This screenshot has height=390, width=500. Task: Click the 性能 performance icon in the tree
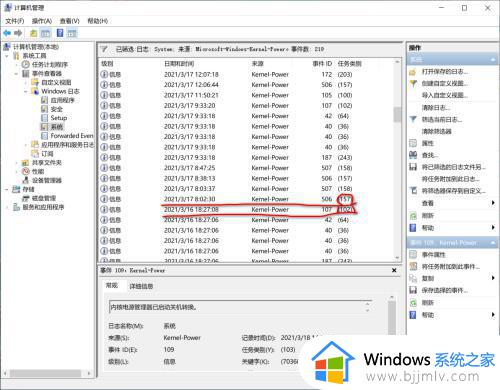pyautogui.click(x=26, y=171)
